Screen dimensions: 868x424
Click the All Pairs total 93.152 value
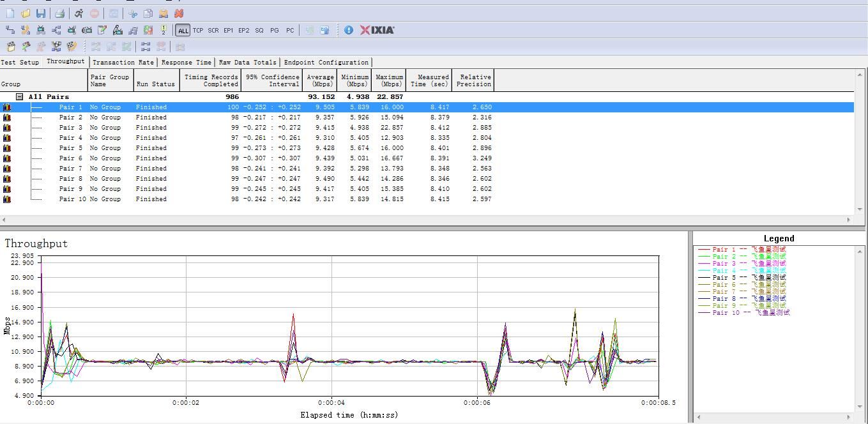[x=321, y=97]
